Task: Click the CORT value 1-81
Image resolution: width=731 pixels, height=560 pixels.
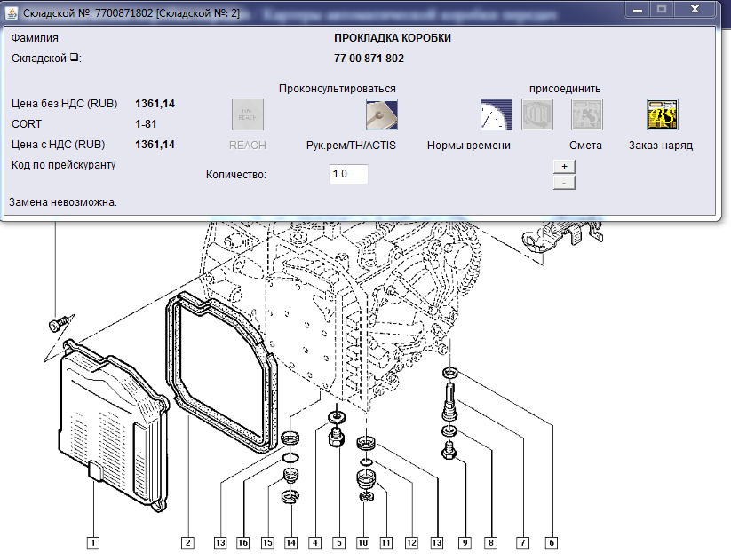Action: pyautogui.click(x=146, y=124)
